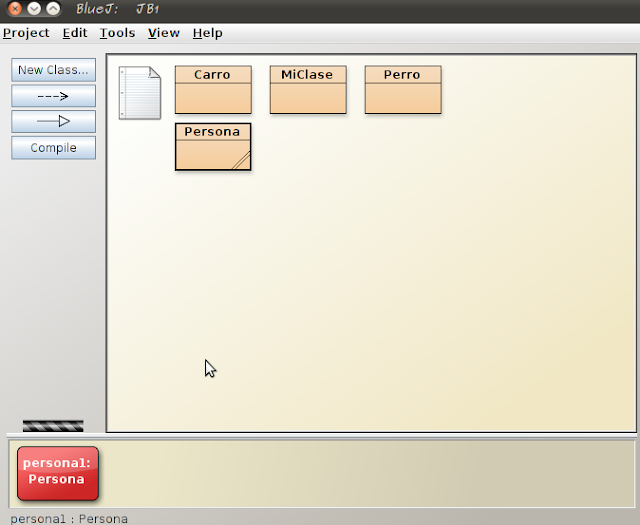
Task: Open the Help menu
Action: 207,33
